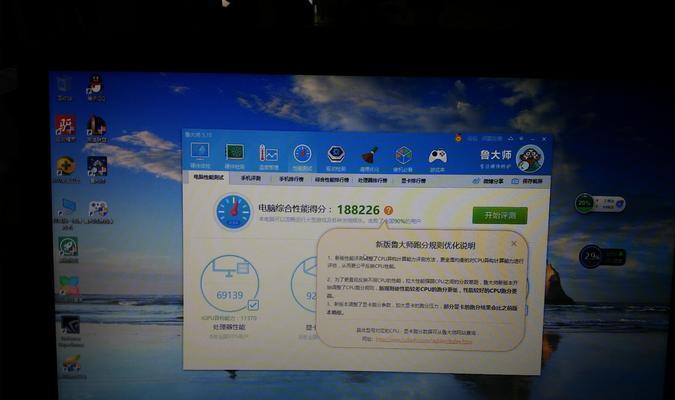This screenshot has height=400, width=675.
Task: Click the medal icon in title bar
Action: [458, 138]
